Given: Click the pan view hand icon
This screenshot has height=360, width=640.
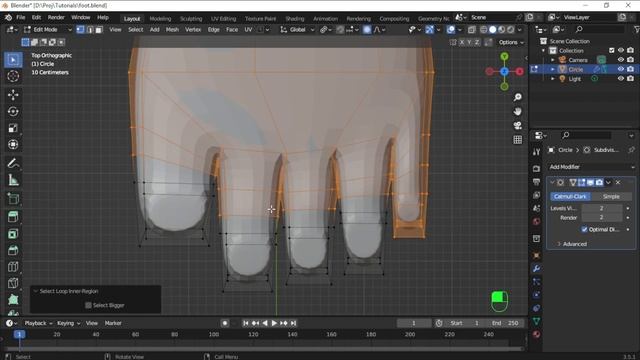Looking at the screenshot, I should (518, 111).
